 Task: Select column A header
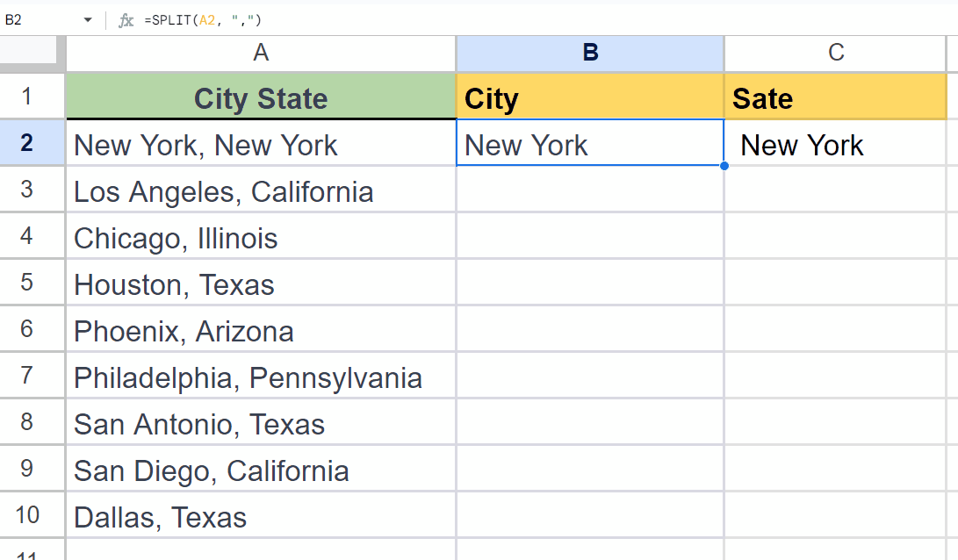[260, 53]
